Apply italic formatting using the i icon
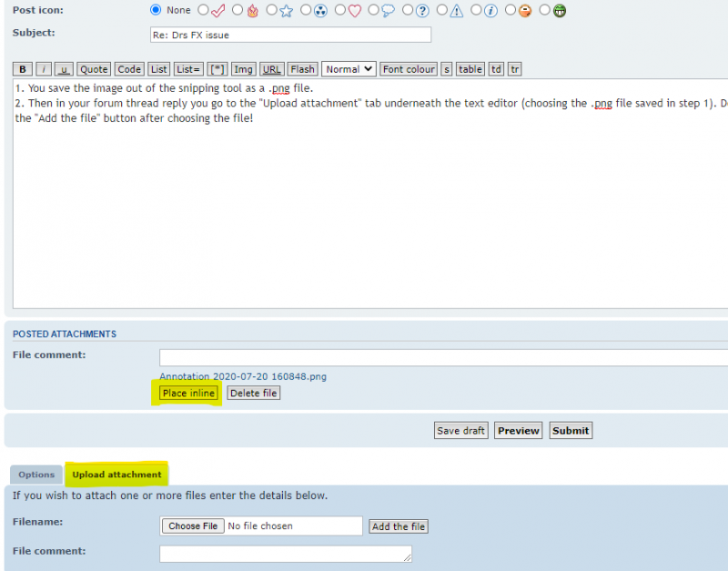Screen dimensions: 728x571 click(42, 68)
